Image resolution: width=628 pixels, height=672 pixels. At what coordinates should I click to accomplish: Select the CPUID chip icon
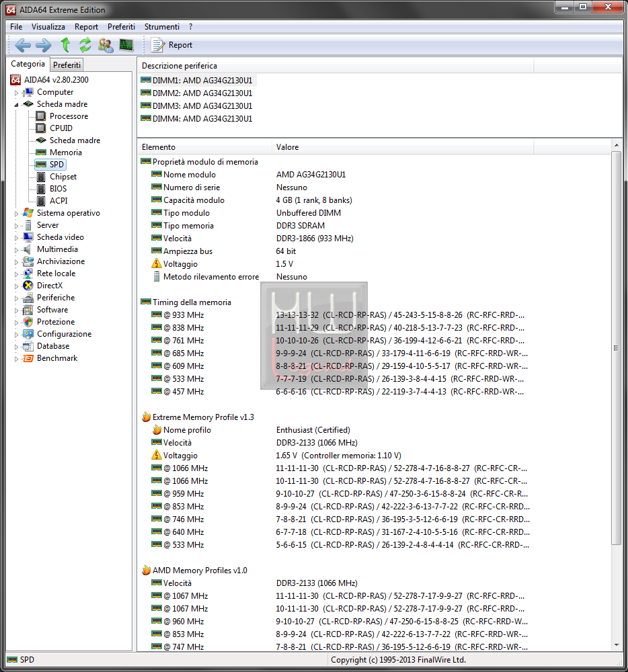[x=41, y=128]
